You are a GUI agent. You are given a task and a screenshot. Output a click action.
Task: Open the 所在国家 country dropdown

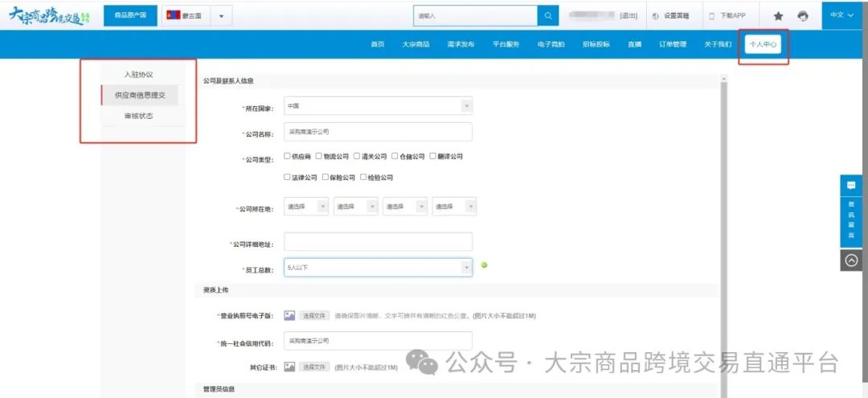pyautogui.click(x=378, y=106)
